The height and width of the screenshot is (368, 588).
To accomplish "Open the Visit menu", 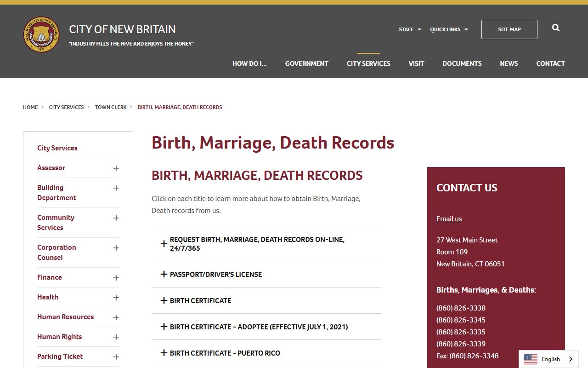I will (x=416, y=63).
